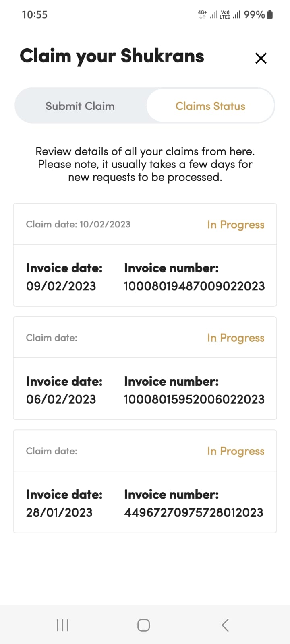Image resolution: width=290 pixels, height=644 pixels.
Task: Tap In Progress status for 06/02/2023 invoice
Action: [x=236, y=338]
